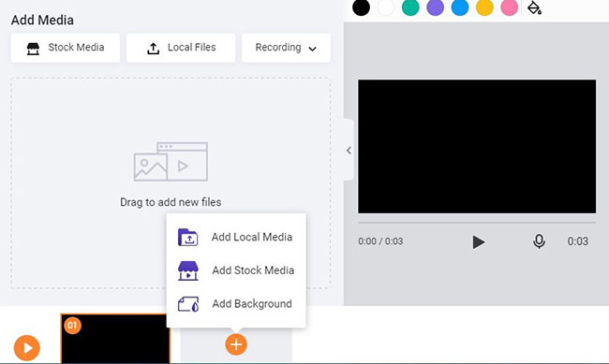Click the Add Media heading
Viewport: 609px width, 364px height.
click(42, 20)
